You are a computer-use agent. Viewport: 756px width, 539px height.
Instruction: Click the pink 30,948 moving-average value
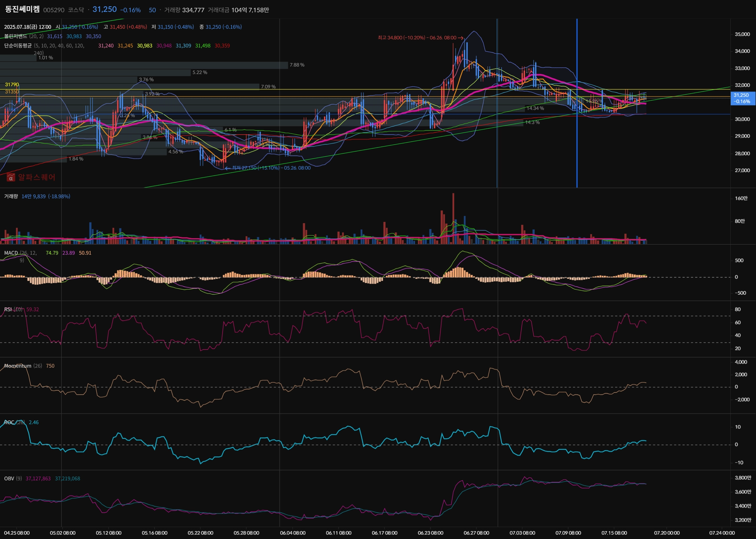[164, 46]
